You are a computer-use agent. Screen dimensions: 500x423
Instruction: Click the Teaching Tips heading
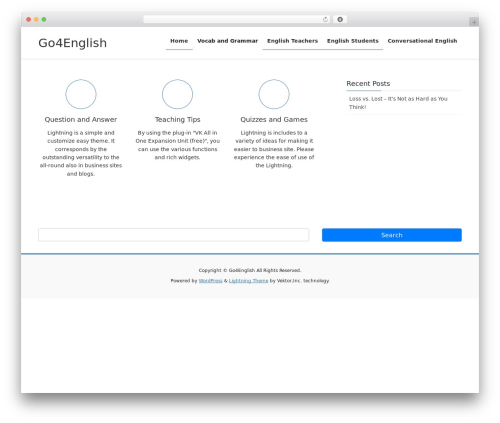(x=177, y=119)
